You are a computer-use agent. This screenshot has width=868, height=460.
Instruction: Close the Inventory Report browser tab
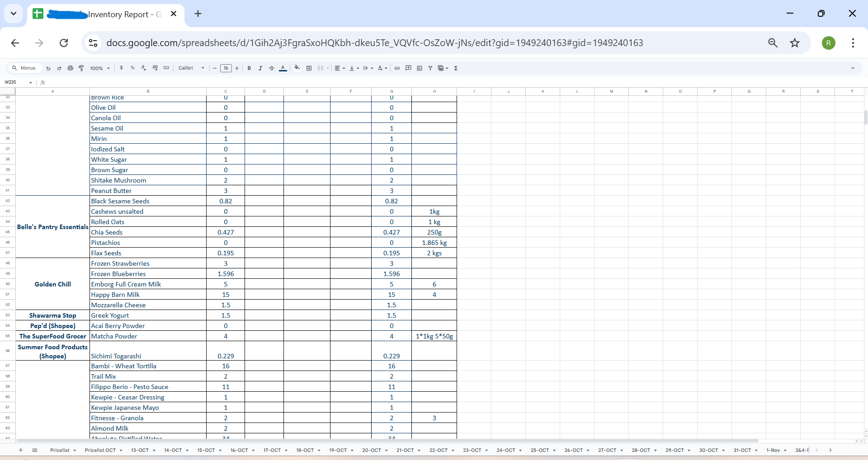174,14
